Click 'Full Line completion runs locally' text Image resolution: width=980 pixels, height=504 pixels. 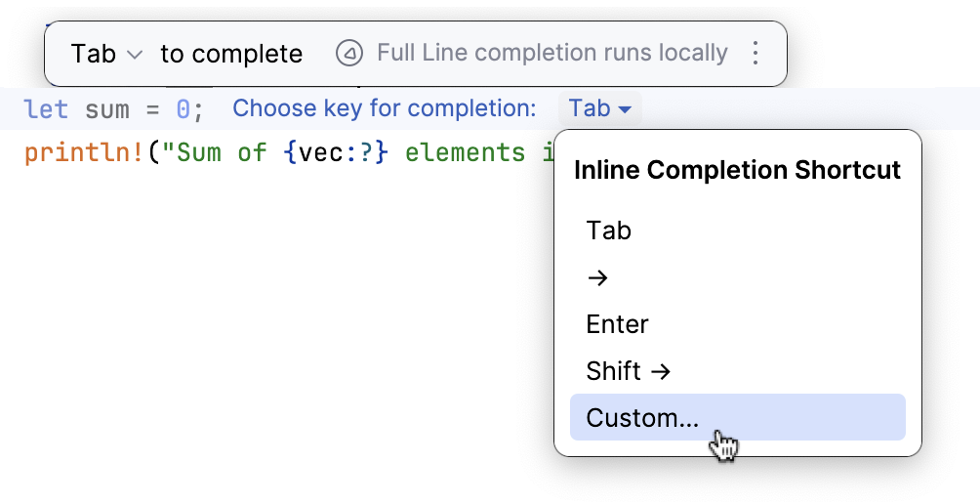pyautogui.click(x=551, y=54)
